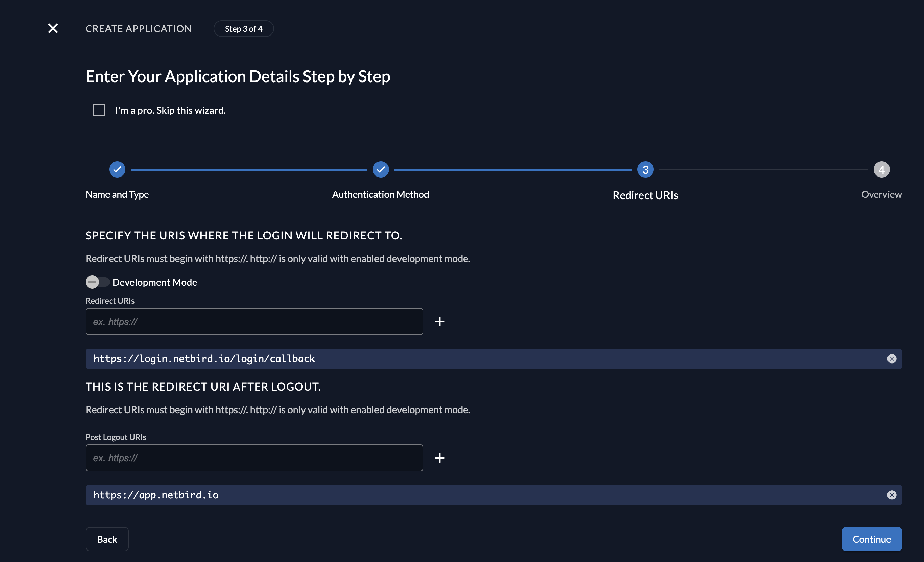Select the Name and Type step label

pos(117,194)
